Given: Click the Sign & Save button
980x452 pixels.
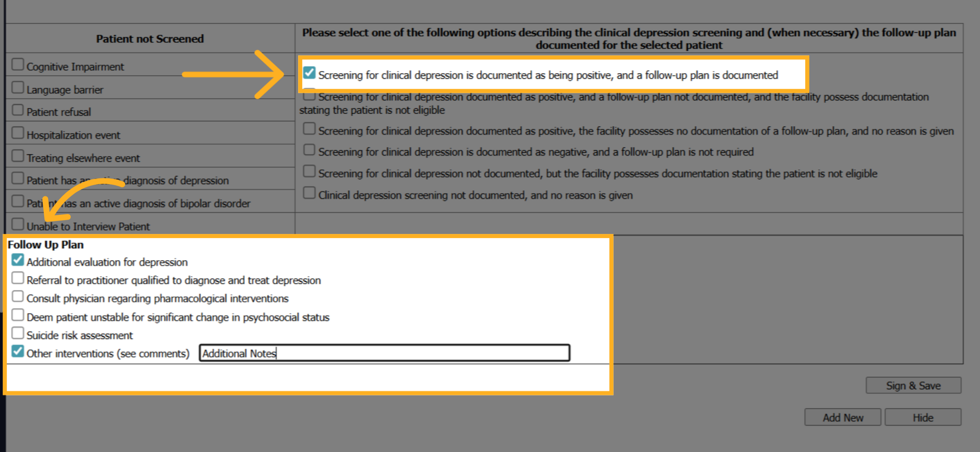Looking at the screenshot, I should coord(913,385).
